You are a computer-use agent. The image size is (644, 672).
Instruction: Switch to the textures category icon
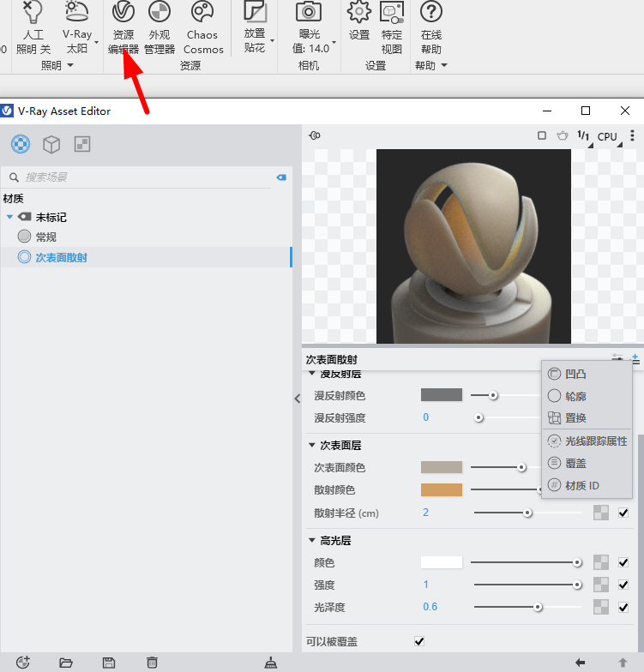pyautogui.click(x=82, y=144)
